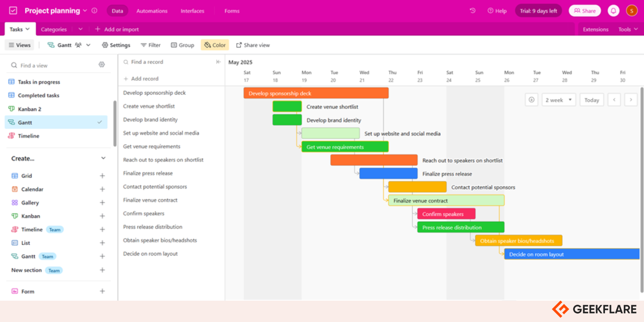644x322 pixels.
Task: Click the plus icon of Add or import
Action: click(97, 29)
